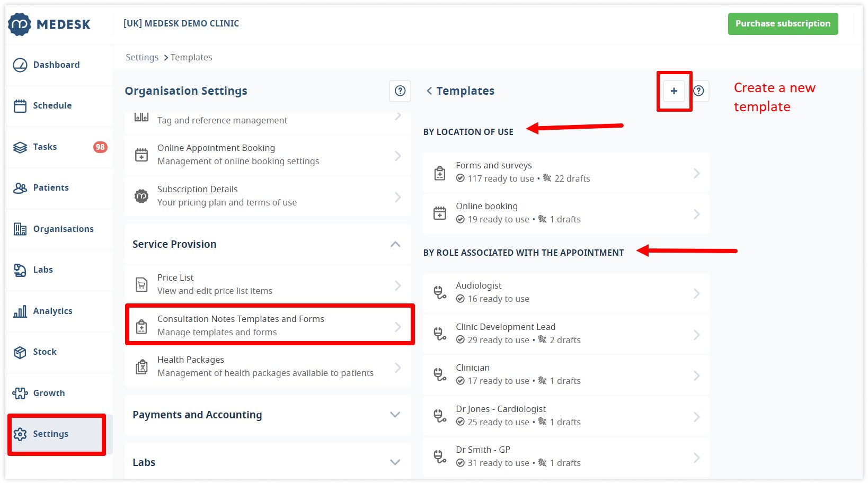This screenshot has width=868, height=484.
Task: Open Clinic Development Lead chevron
Action: pyautogui.click(x=697, y=335)
